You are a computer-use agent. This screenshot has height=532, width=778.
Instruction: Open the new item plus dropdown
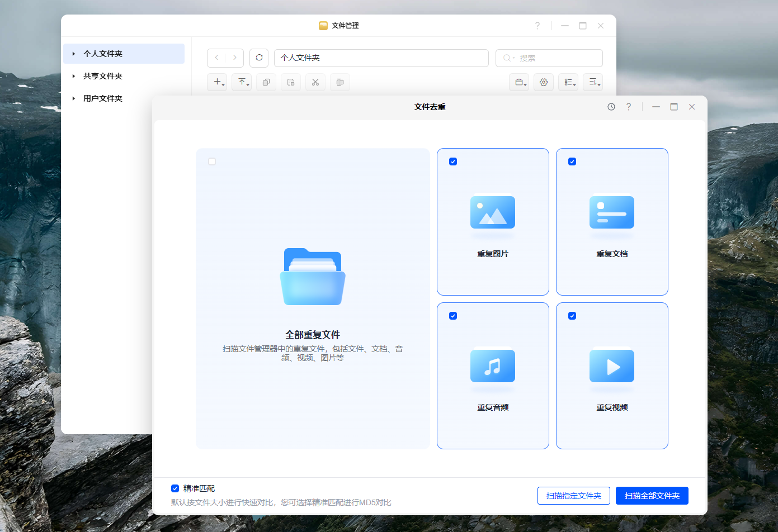point(217,82)
